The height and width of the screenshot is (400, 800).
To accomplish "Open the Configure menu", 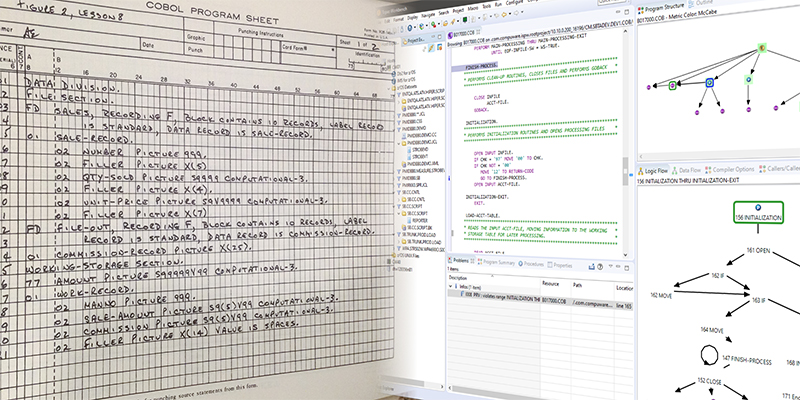I will [x=514, y=3].
